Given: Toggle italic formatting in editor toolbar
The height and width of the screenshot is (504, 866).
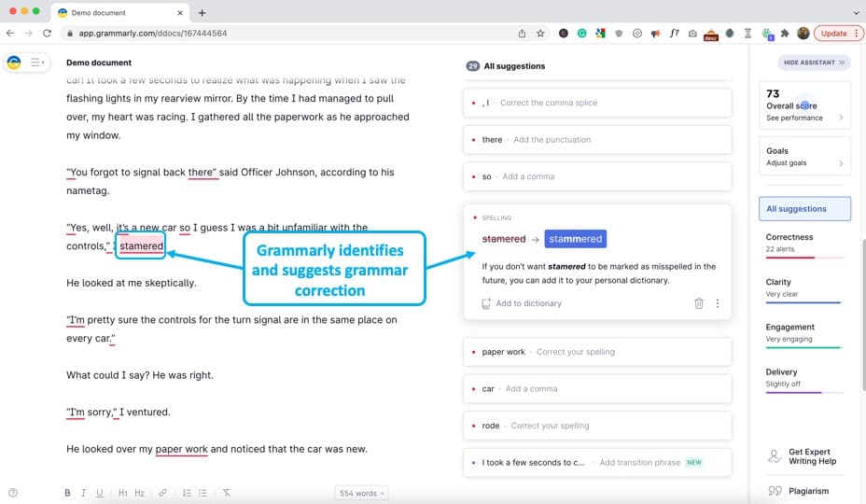Looking at the screenshot, I should pos(83,493).
